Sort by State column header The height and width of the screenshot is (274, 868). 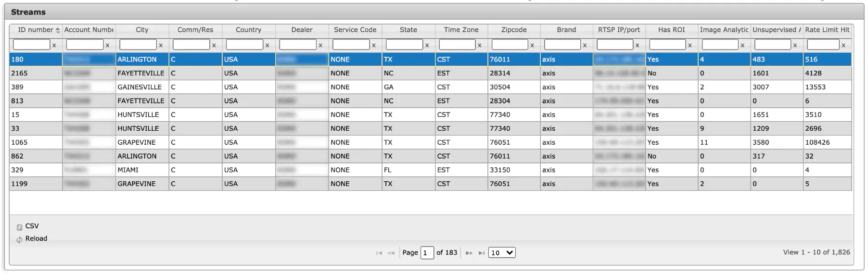click(x=408, y=30)
